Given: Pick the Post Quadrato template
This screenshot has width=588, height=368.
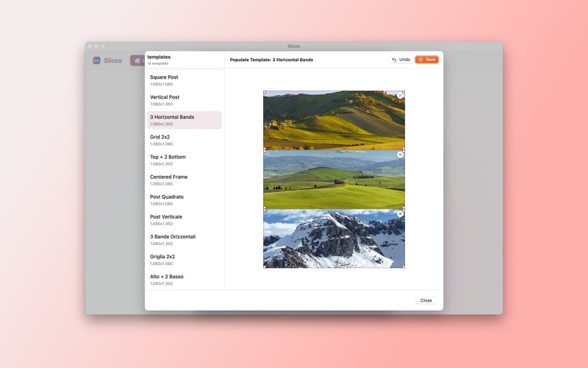Looking at the screenshot, I should [x=184, y=199].
